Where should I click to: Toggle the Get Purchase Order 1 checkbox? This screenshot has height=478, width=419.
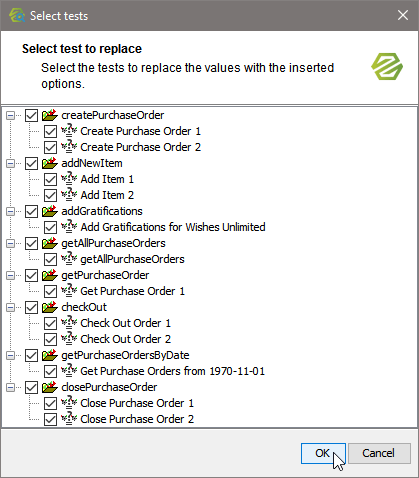tap(50, 291)
